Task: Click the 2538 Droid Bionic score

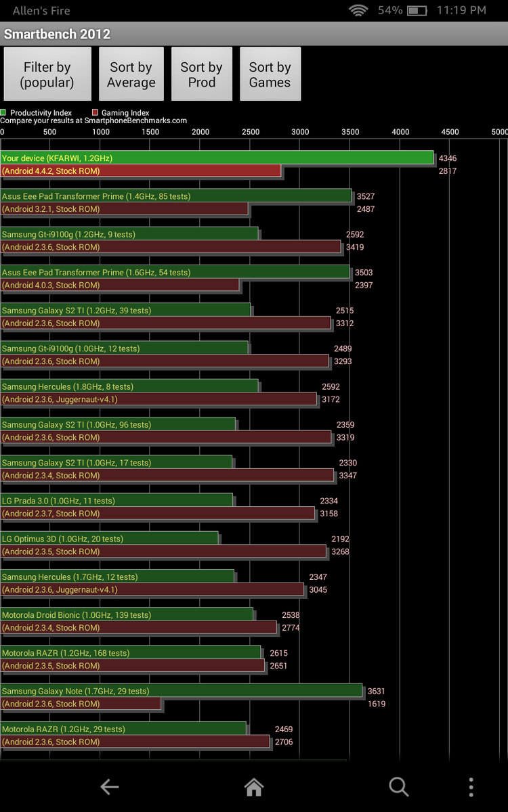Action: coord(291,615)
